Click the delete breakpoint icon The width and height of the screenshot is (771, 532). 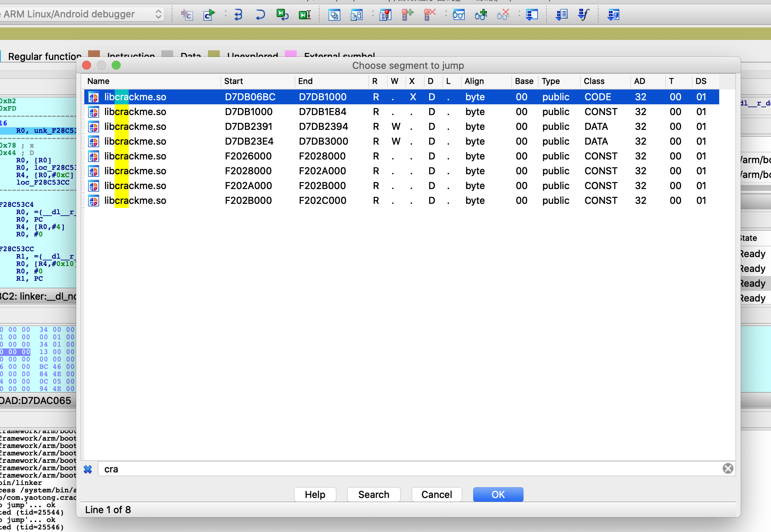430,15
